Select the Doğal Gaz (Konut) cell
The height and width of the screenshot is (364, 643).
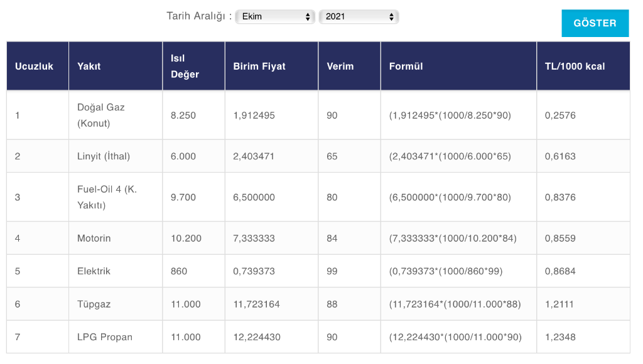point(116,115)
